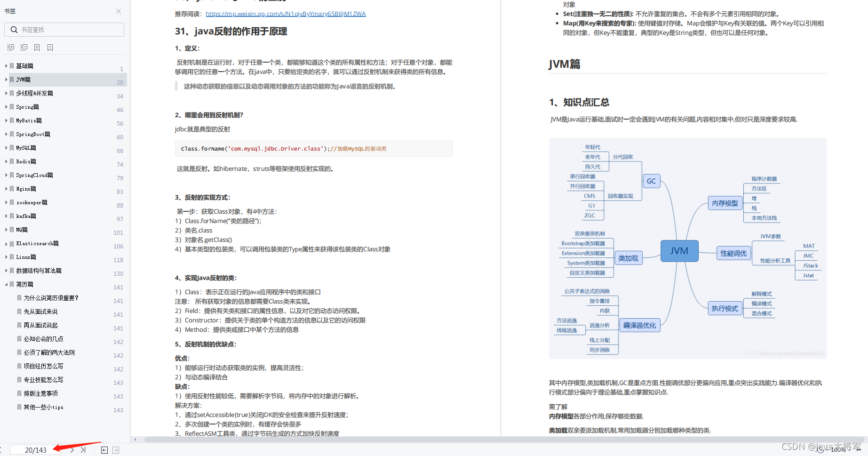This screenshot has height=456, width=868.
Task: Open the 必知必会的几点 bookmark
Action: pyautogui.click(x=43, y=339)
